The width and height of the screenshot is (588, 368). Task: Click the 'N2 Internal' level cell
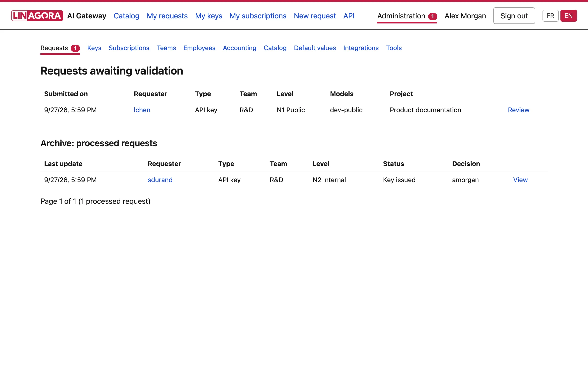(x=329, y=180)
